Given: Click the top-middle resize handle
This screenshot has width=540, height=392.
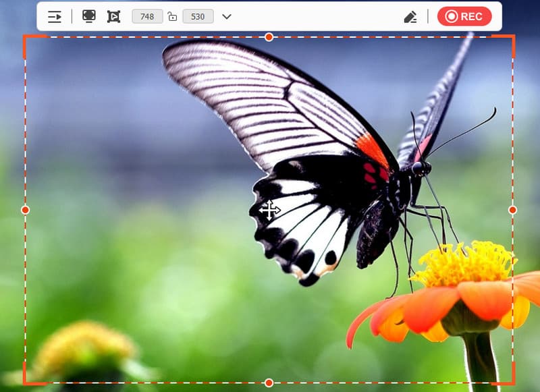Looking at the screenshot, I should point(269,37).
